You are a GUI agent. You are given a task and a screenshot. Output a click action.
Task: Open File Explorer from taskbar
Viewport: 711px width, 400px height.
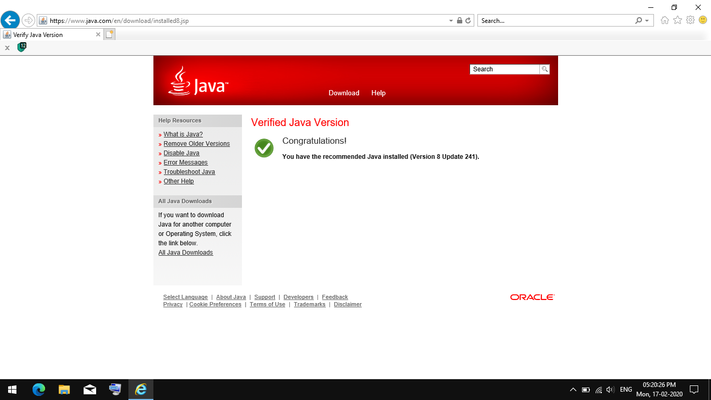[x=64, y=390]
